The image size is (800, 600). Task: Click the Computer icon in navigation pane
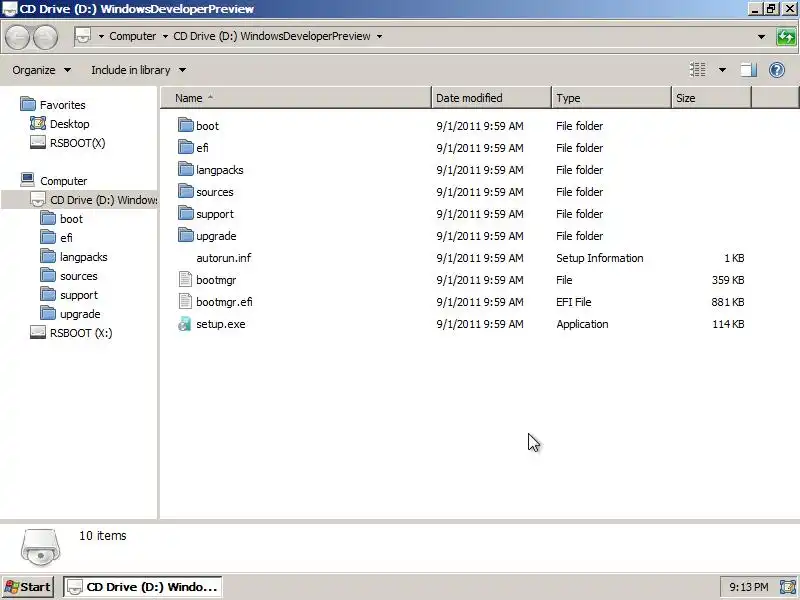(x=28, y=180)
